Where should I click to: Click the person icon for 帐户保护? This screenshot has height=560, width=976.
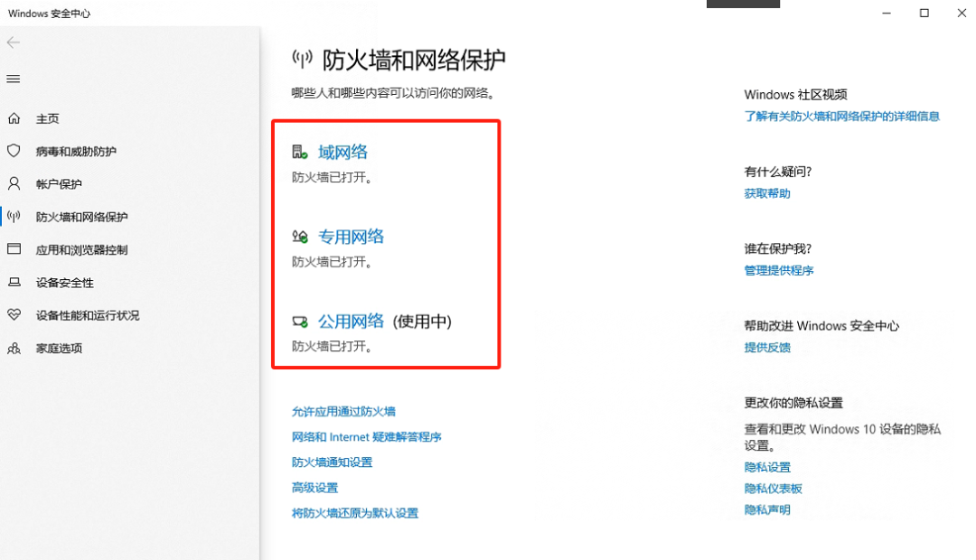[14, 183]
